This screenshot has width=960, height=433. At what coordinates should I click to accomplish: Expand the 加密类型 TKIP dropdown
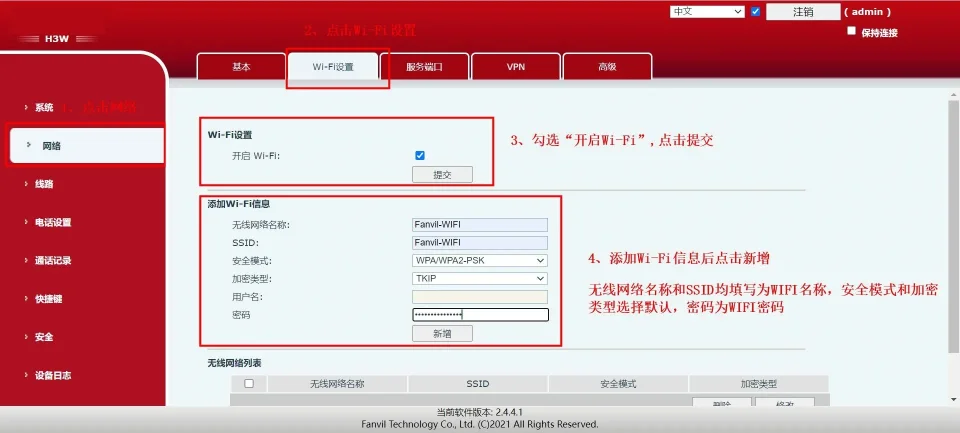pyautogui.click(x=480, y=278)
